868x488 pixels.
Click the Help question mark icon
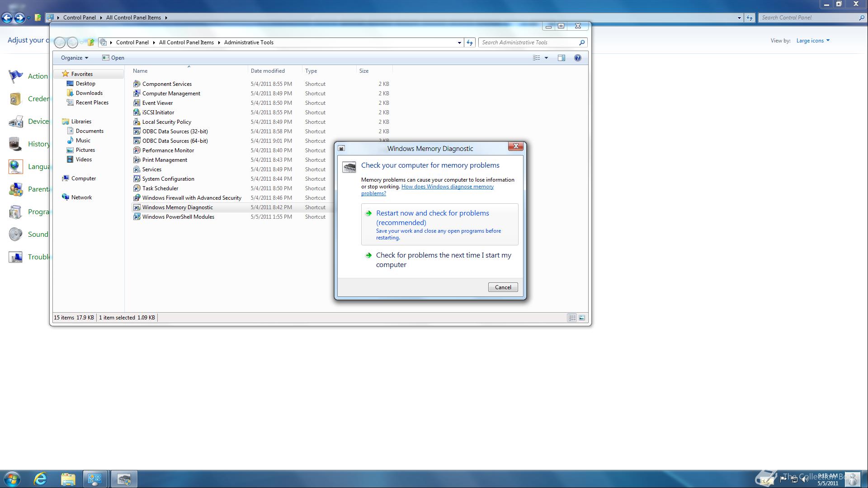click(577, 58)
